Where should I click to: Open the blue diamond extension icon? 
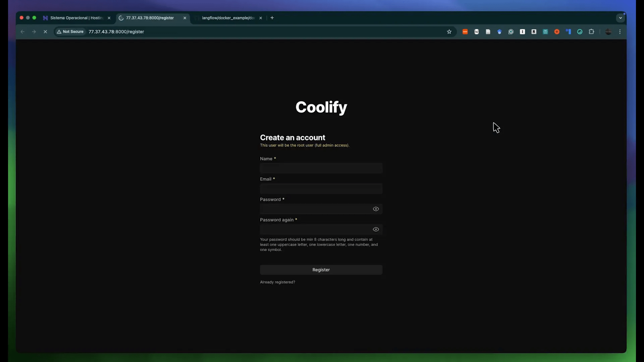[499, 32]
